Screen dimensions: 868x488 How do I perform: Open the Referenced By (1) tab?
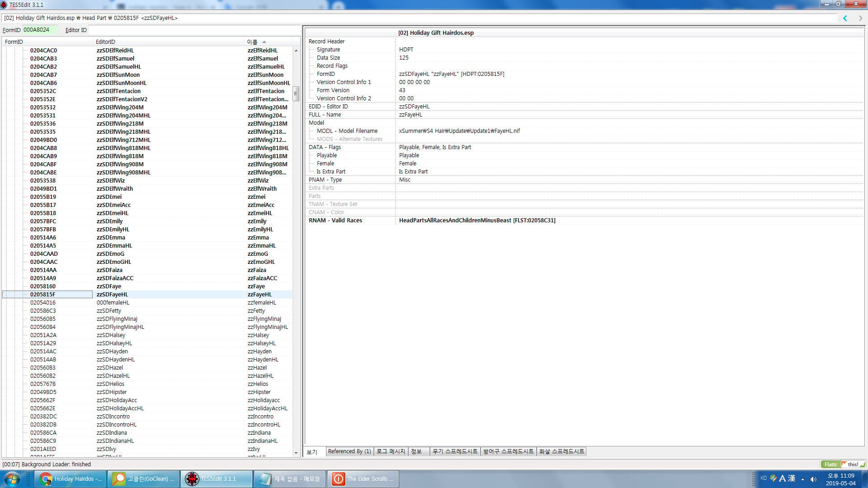349,451
